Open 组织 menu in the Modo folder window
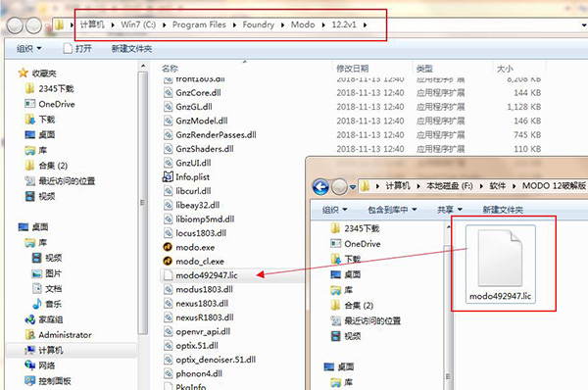This screenshot has height=390, width=588. point(28,49)
